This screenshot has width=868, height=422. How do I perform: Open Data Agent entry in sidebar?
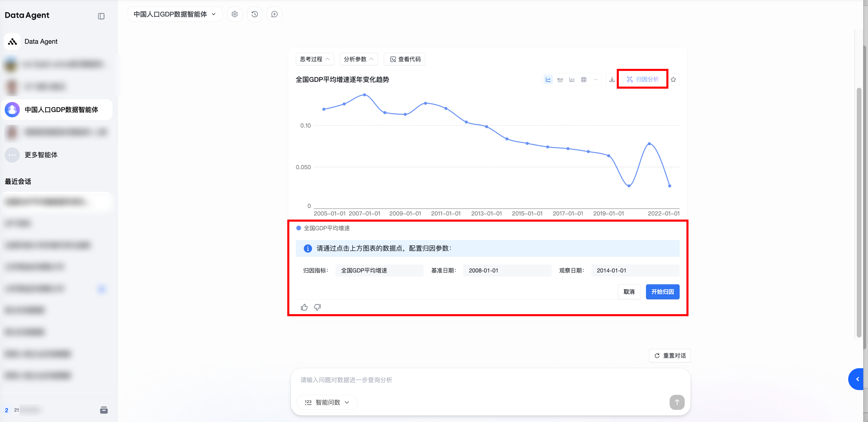[41, 41]
